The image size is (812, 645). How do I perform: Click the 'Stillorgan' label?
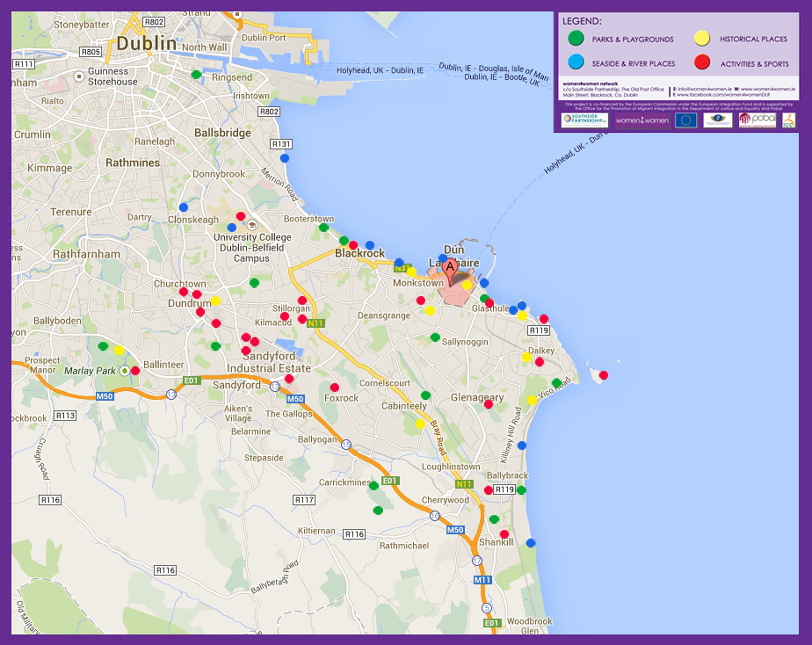coord(291,309)
